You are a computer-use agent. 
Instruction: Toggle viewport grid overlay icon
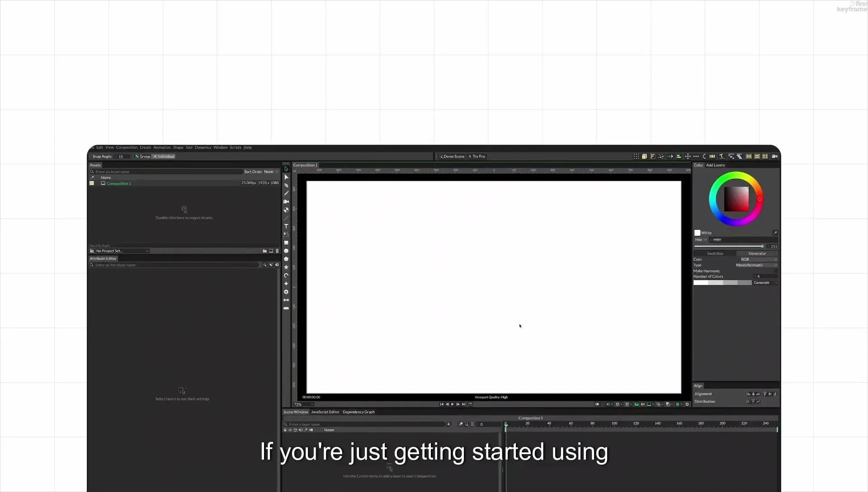tap(627, 404)
